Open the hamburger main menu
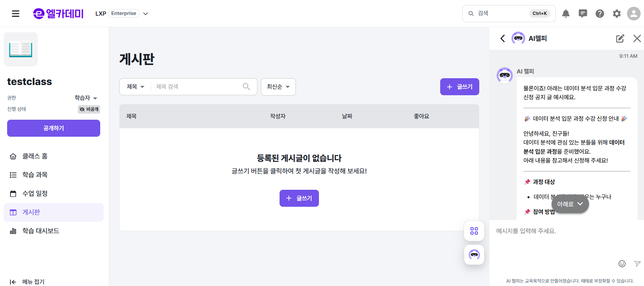 coord(16,14)
